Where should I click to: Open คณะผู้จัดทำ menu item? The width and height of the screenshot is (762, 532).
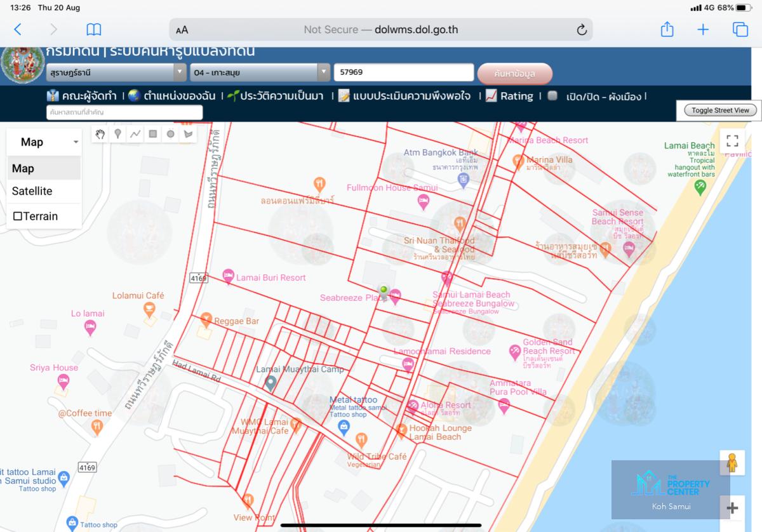pos(82,96)
